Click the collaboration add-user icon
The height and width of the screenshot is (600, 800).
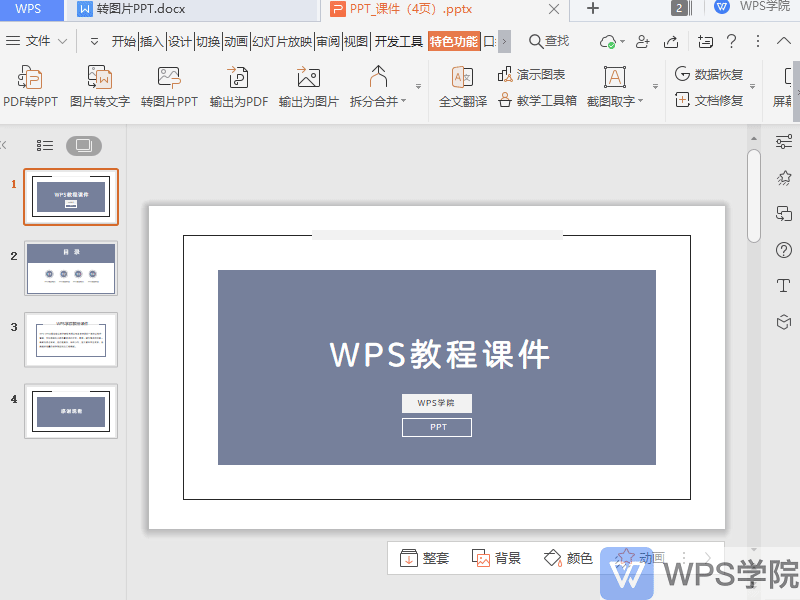[x=642, y=41]
